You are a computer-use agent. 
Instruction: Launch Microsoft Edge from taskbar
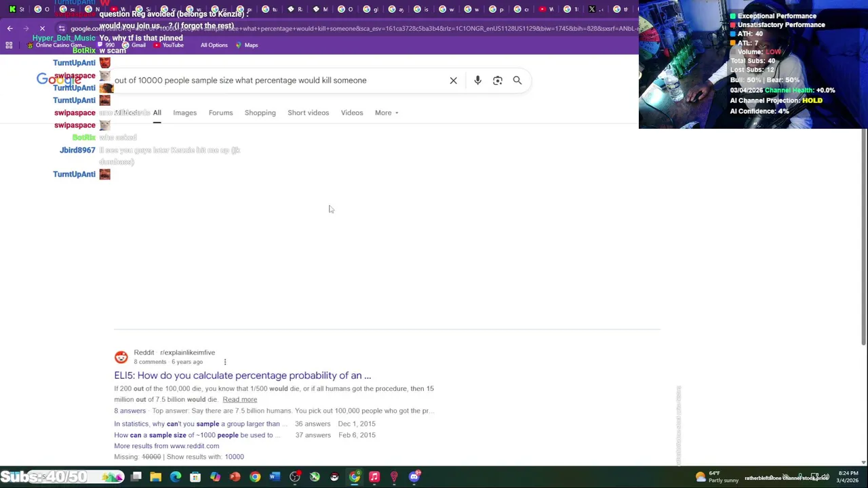tap(176, 477)
